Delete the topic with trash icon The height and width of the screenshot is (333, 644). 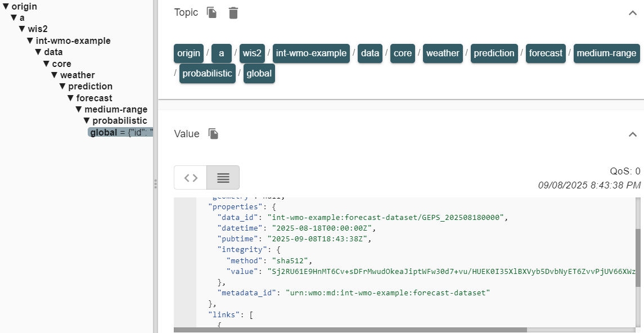coord(233,13)
